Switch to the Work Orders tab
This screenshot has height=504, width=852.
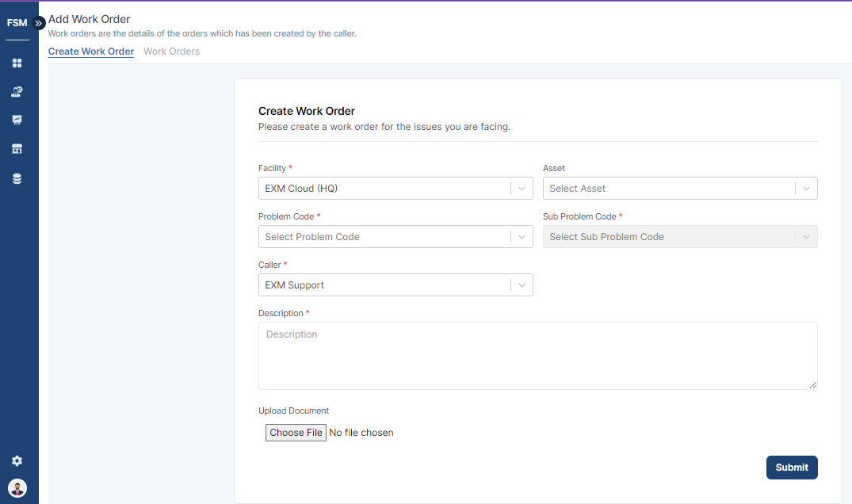pos(171,52)
